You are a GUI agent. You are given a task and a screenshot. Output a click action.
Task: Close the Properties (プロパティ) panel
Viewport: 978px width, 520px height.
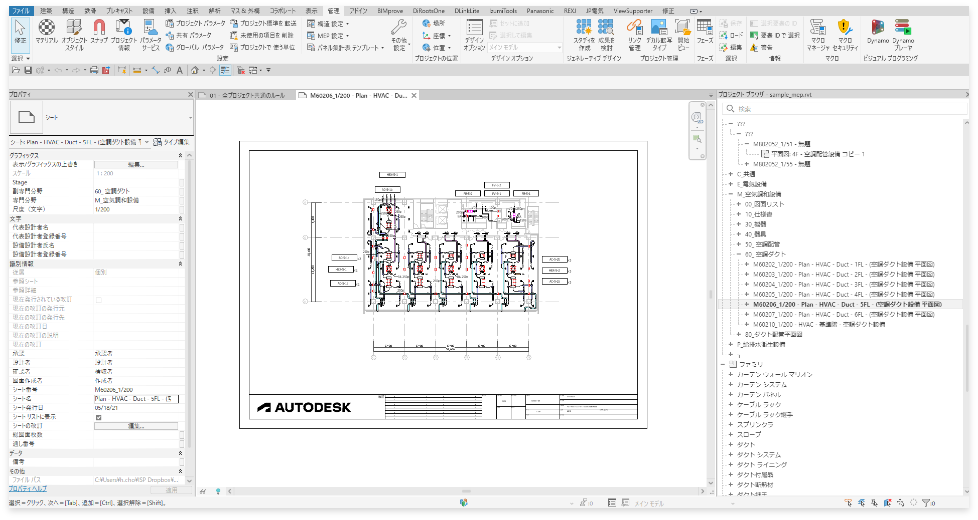(190, 95)
